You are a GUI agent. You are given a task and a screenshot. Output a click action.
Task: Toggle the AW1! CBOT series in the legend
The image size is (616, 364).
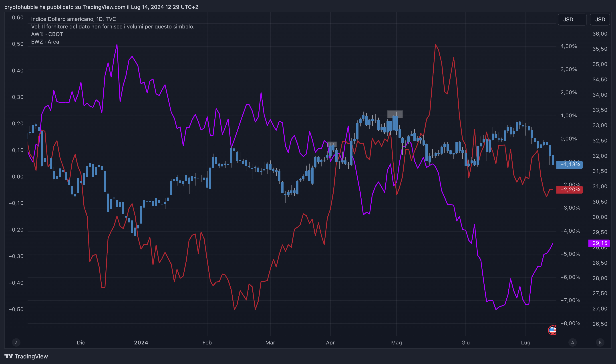[x=47, y=34]
